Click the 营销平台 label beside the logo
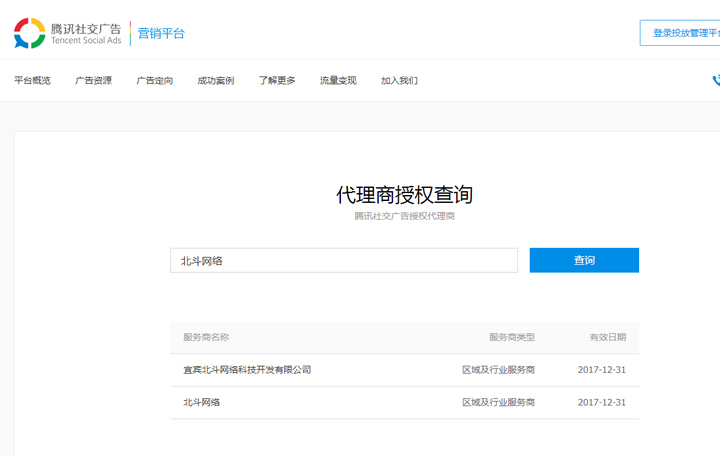The width and height of the screenshot is (720, 456). click(x=161, y=33)
